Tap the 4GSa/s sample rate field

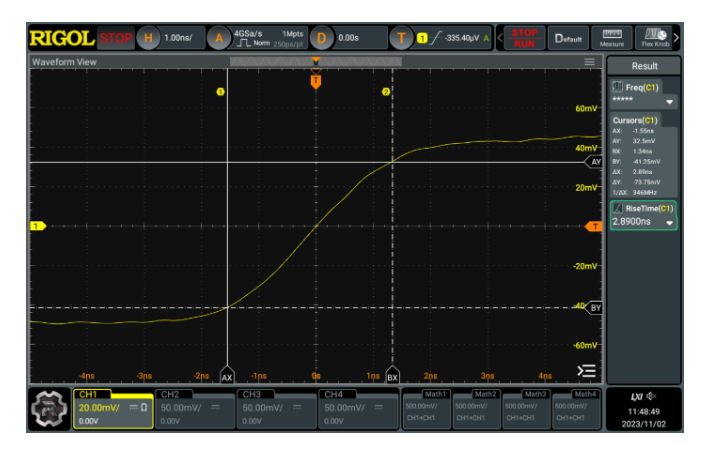click(x=248, y=34)
